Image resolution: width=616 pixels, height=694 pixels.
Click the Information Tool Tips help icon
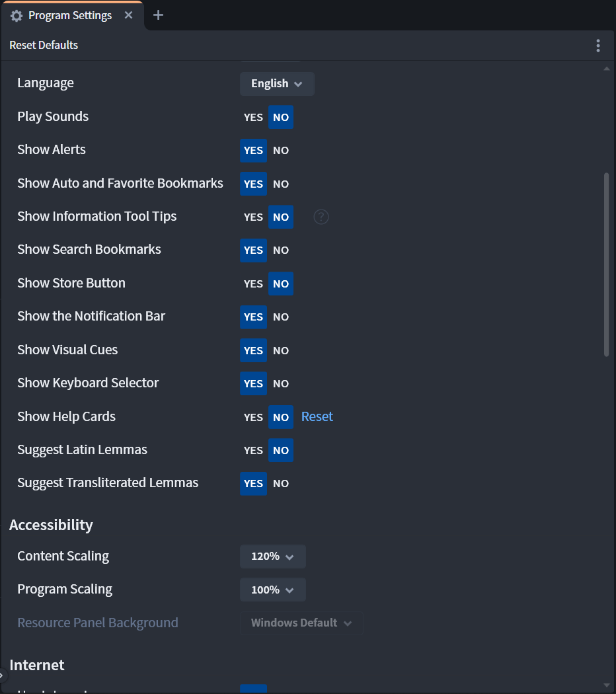pos(321,217)
